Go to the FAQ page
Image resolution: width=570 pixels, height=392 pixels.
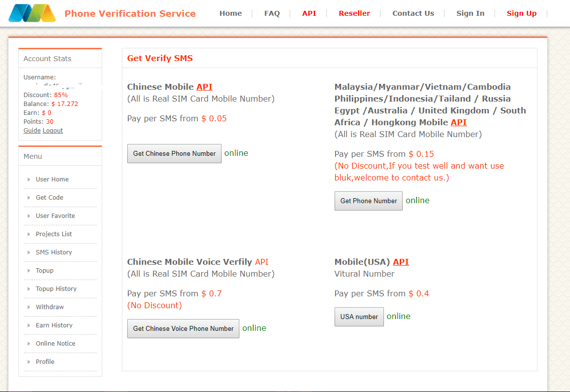click(272, 13)
